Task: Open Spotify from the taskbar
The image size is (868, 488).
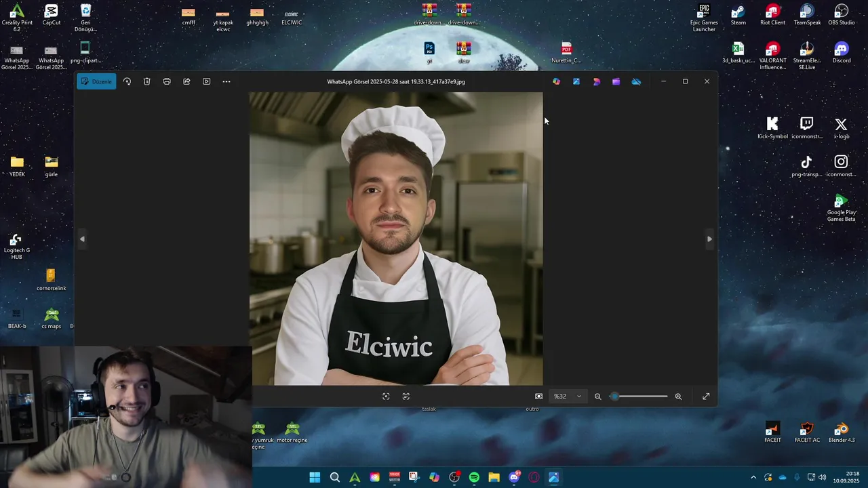Action: point(474,477)
